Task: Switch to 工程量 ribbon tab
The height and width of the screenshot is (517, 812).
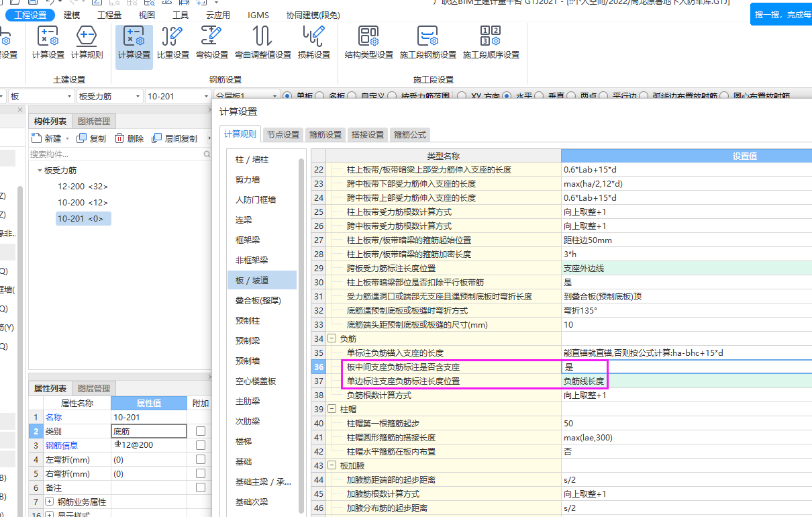Action: [x=109, y=15]
